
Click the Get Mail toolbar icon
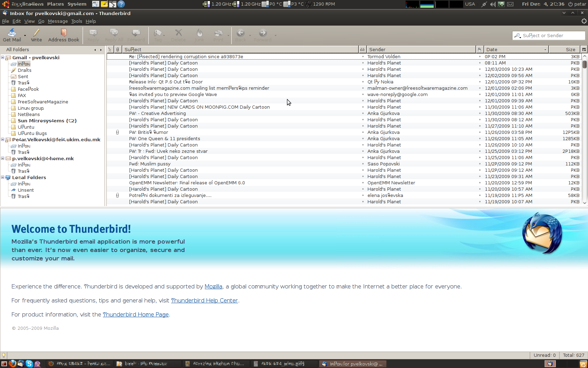click(x=12, y=35)
